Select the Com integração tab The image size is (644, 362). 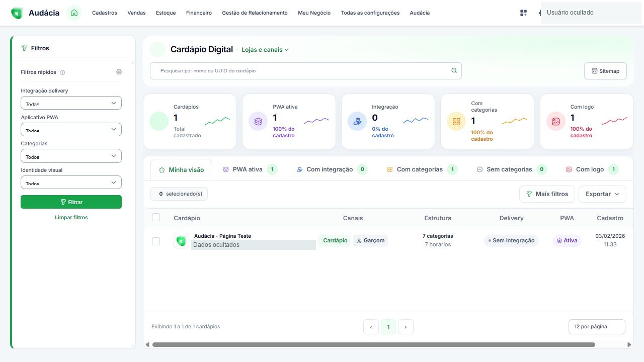coord(332,169)
